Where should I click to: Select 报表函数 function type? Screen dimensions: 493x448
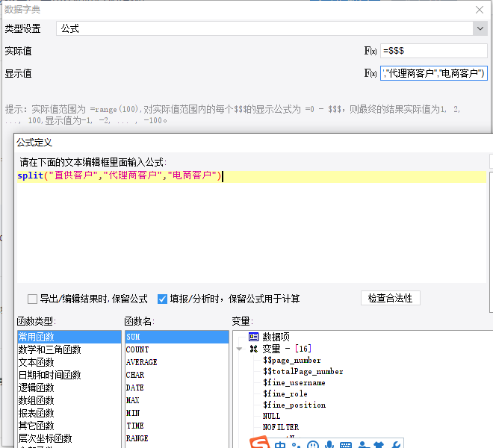click(69, 413)
